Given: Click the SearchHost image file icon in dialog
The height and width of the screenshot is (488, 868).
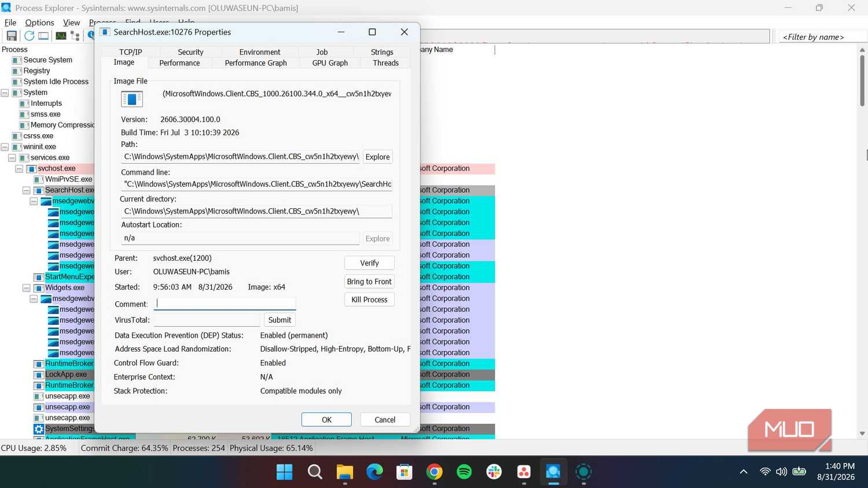Looking at the screenshot, I should coord(132,99).
